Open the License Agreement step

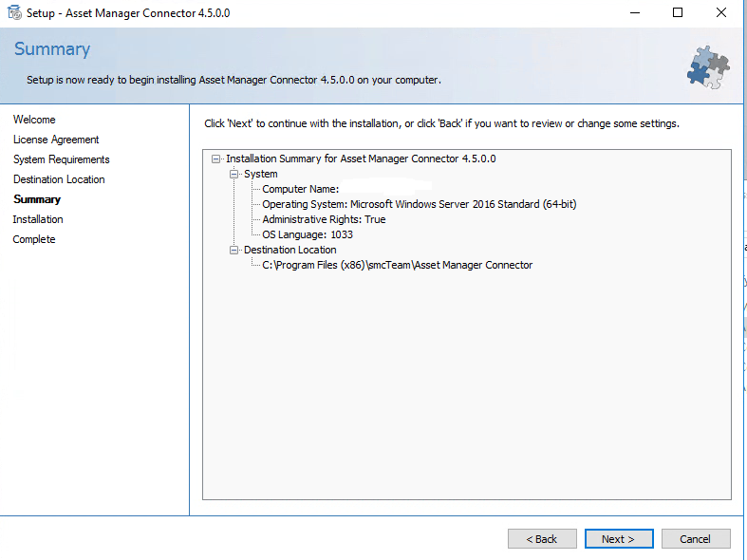(56, 140)
